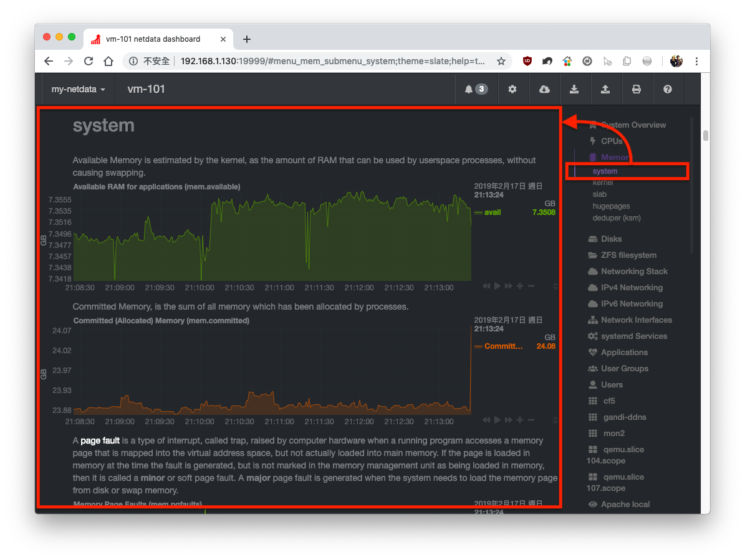Pause playback on the Committed Memory chart
Image resolution: width=745 pixels, height=560 pixels.
(497, 420)
